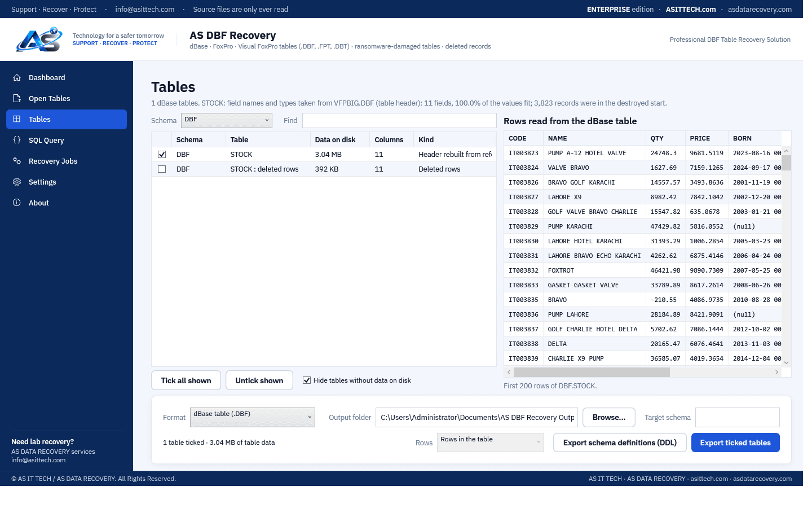Click Export ticked tables button
This screenshot has width=812, height=508.
[735, 443]
